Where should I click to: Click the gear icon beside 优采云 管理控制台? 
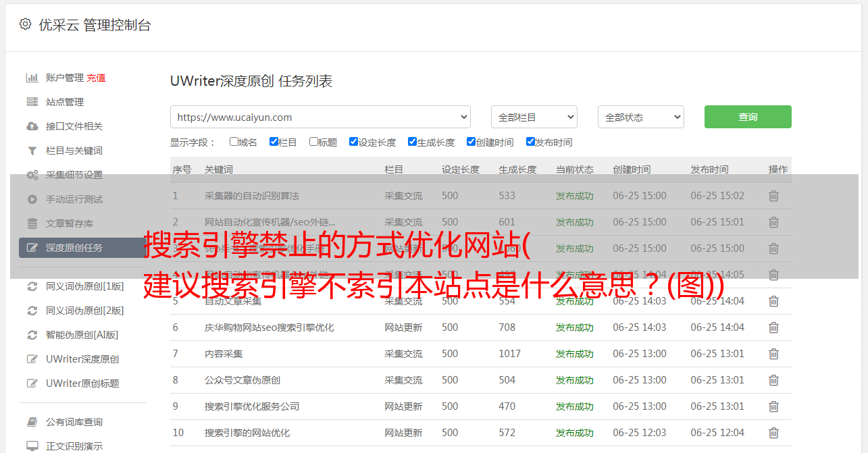[25, 24]
